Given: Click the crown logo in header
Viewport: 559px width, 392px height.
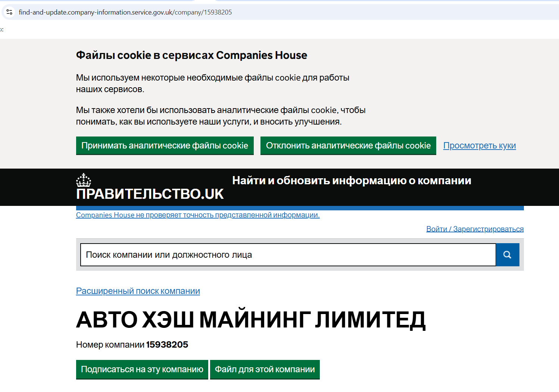Looking at the screenshot, I should 84,180.
